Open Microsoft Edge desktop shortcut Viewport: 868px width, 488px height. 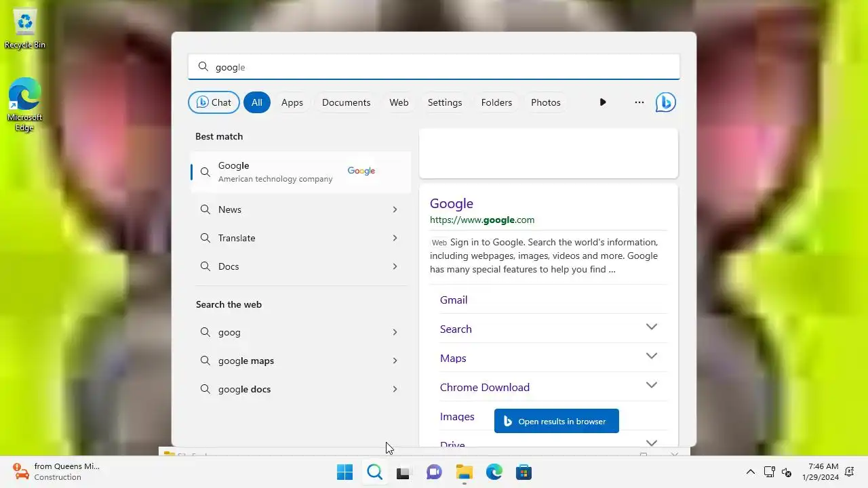pyautogui.click(x=25, y=105)
